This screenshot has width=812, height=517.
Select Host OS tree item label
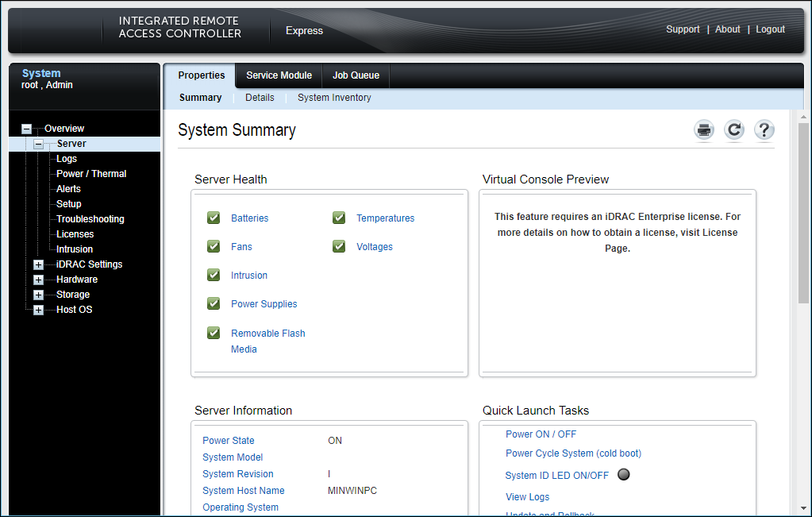point(74,309)
